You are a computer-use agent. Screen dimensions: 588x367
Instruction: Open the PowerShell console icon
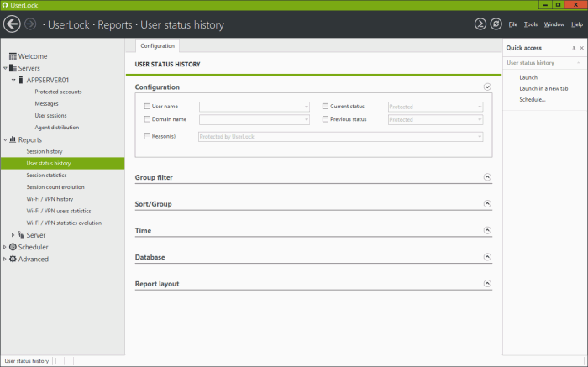click(x=480, y=24)
